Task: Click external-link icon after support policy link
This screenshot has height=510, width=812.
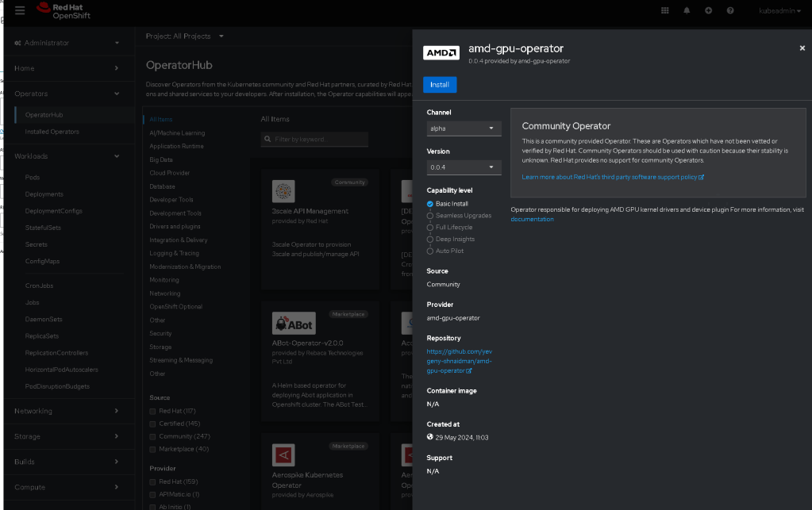Action: point(701,177)
